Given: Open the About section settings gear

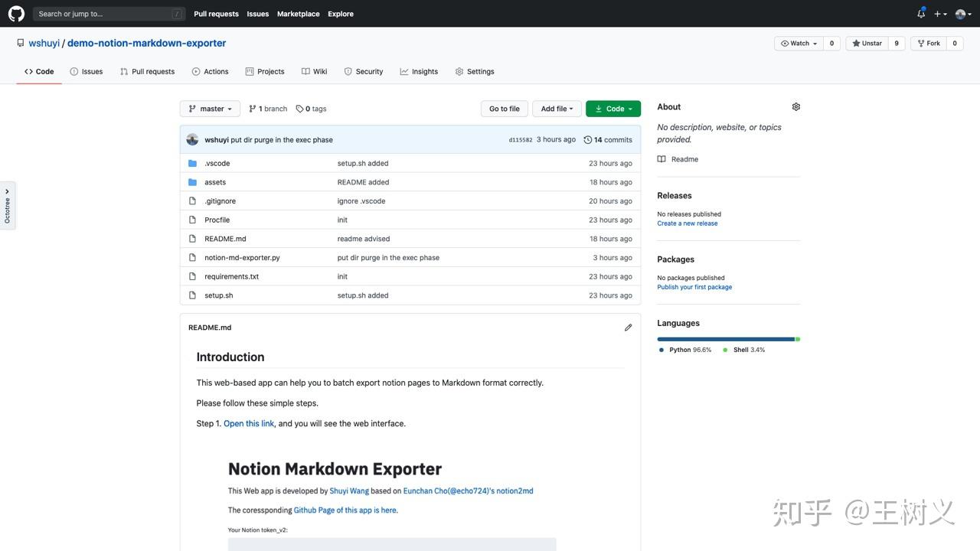Looking at the screenshot, I should (795, 106).
